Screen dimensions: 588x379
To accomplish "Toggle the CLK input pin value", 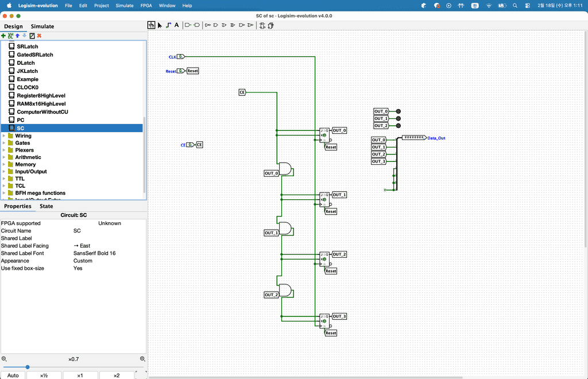I will point(180,57).
